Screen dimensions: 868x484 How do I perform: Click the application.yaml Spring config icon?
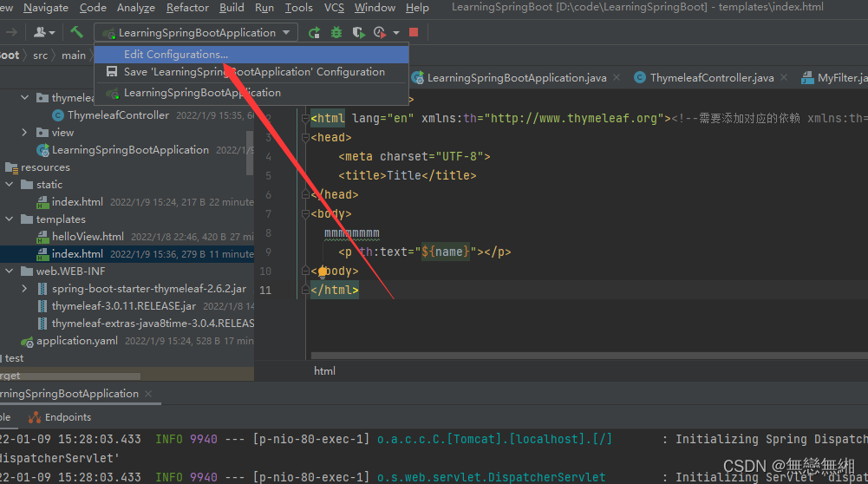[27, 342]
